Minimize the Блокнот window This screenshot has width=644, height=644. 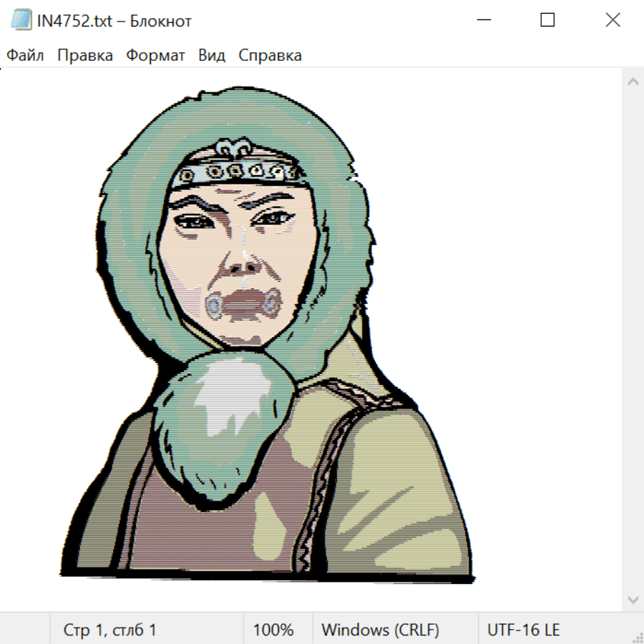click(x=483, y=20)
